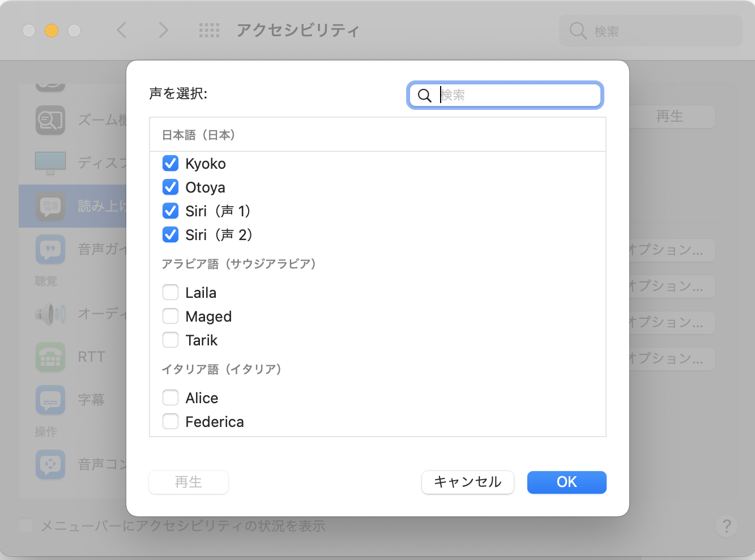The height and width of the screenshot is (560, 755).
Task: Click the Spoken Content sidebar icon
Action: [x=50, y=206]
